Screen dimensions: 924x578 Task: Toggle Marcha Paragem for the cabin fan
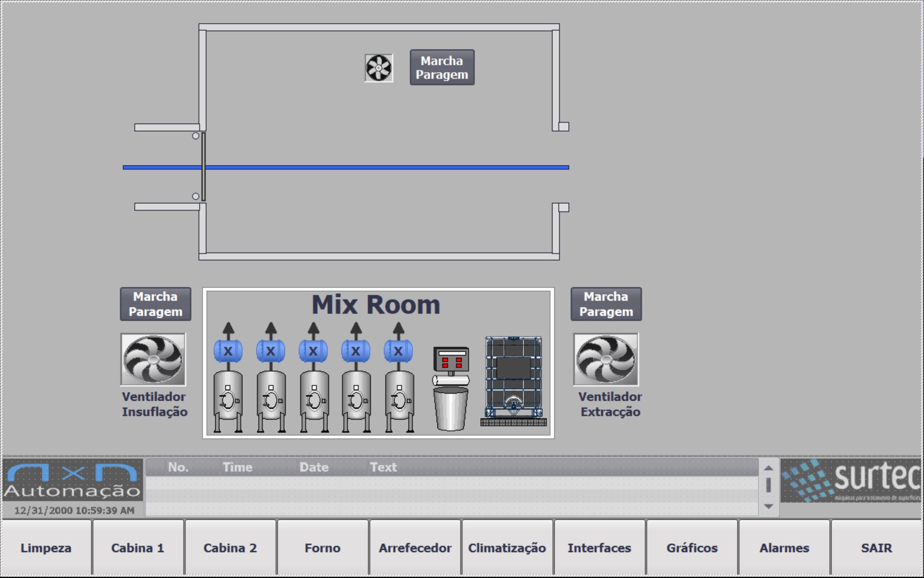442,68
